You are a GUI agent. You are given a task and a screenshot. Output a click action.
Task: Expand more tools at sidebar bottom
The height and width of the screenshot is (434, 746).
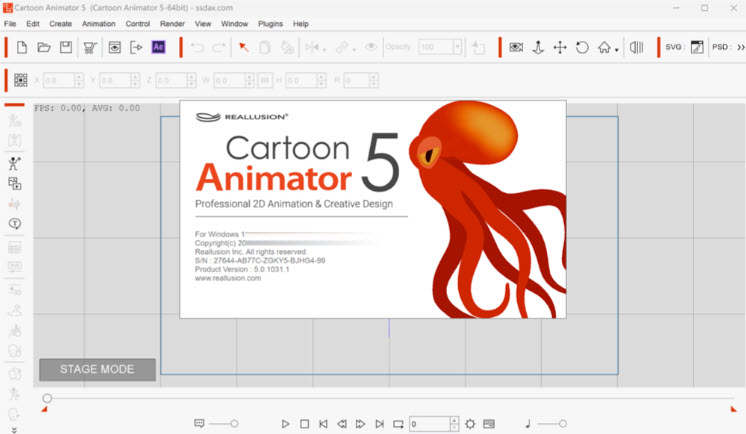pos(14,428)
